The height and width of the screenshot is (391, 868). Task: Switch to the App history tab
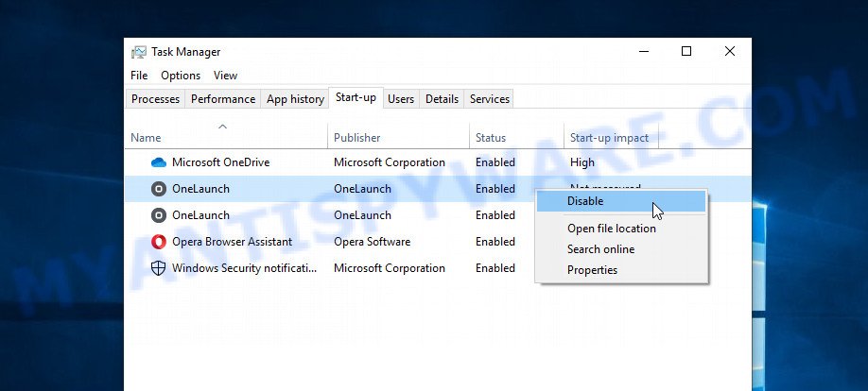tap(295, 99)
